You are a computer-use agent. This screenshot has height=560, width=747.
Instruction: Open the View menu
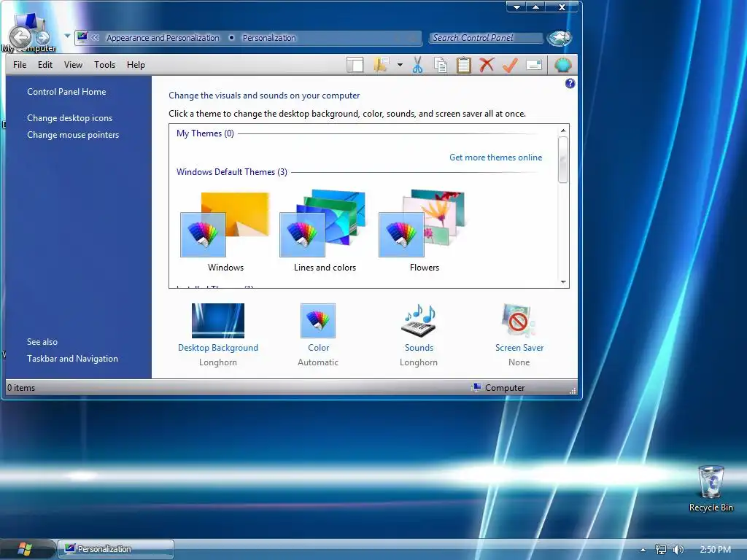click(73, 65)
